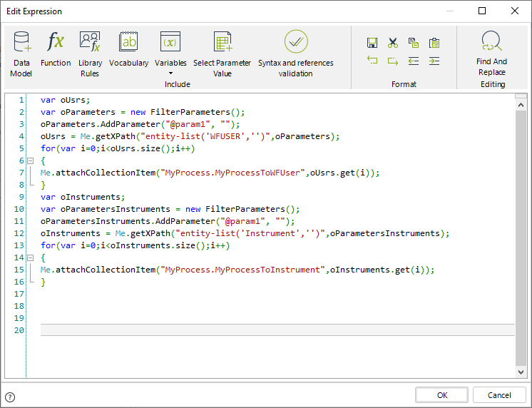532x408 pixels.
Task: Copy selection with the copy icon
Action: coord(414,43)
